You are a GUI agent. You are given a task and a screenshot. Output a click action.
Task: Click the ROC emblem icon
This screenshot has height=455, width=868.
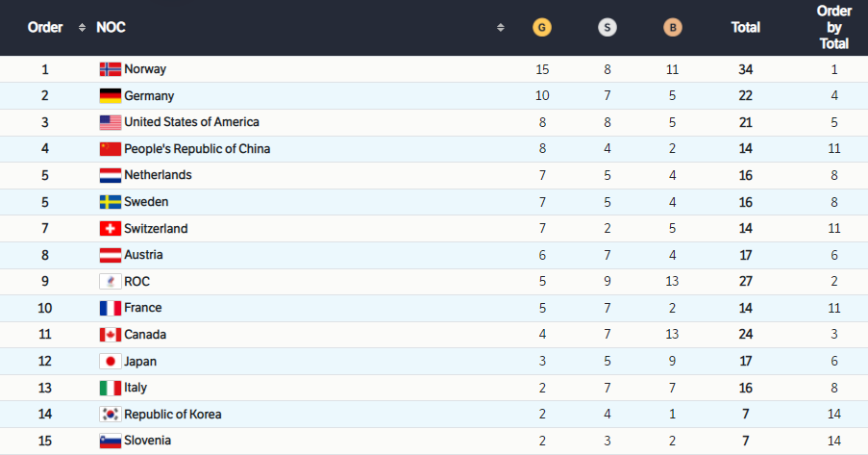tap(111, 282)
